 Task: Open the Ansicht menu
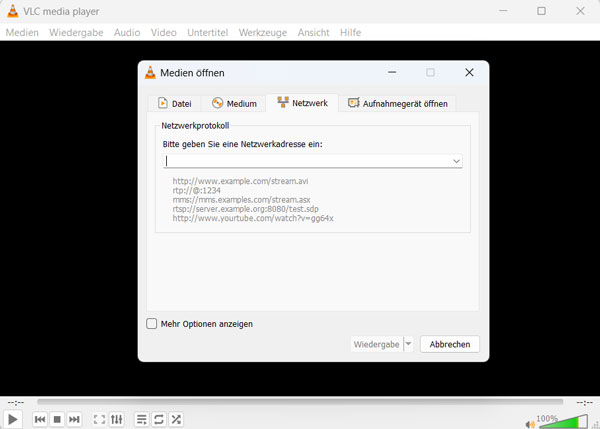pyautogui.click(x=314, y=33)
